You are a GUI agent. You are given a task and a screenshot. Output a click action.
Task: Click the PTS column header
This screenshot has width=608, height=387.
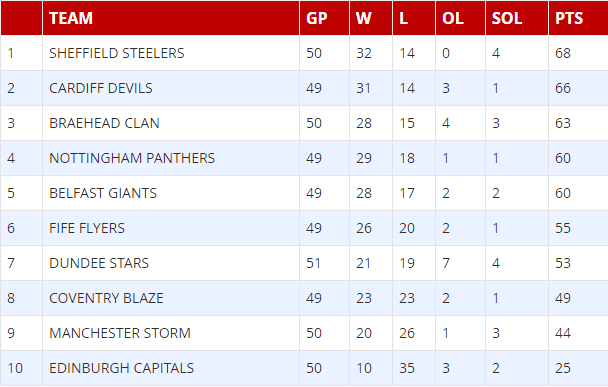tap(569, 18)
